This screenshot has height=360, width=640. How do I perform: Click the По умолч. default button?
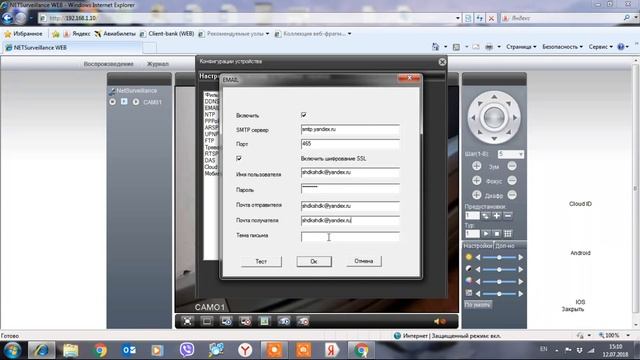(x=478, y=305)
